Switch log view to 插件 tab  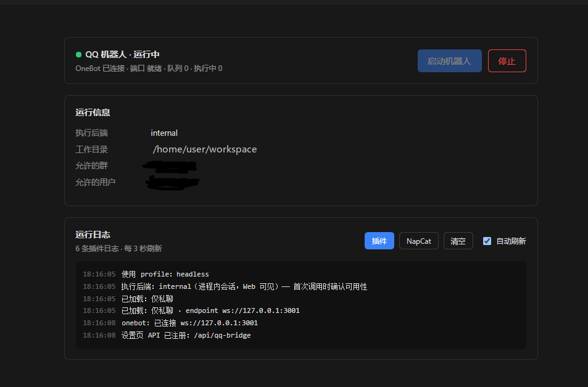click(379, 241)
